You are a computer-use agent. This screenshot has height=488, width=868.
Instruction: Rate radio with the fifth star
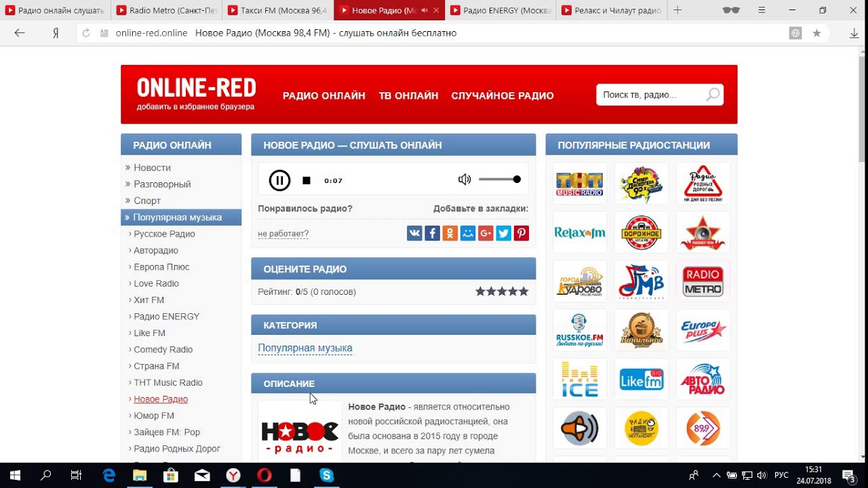pos(524,291)
